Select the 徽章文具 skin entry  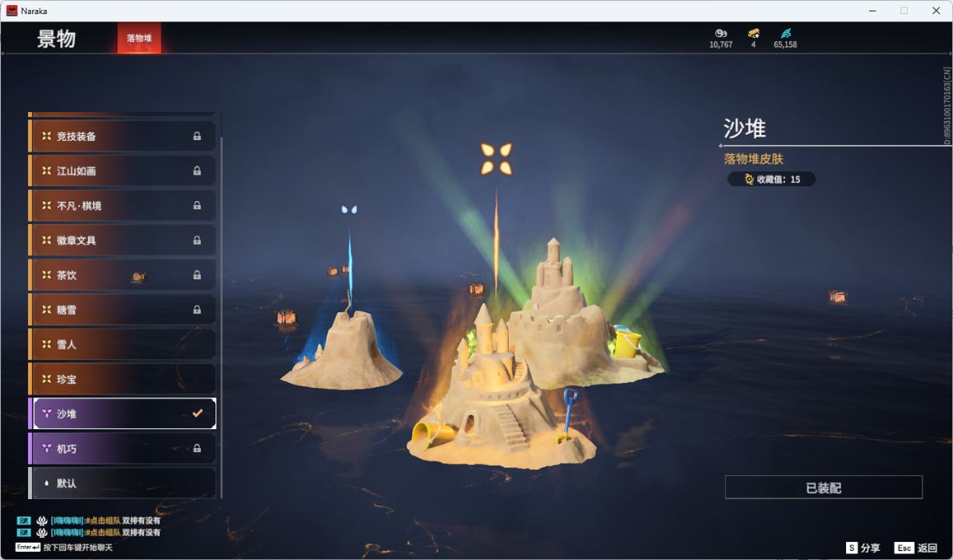tap(122, 240)
